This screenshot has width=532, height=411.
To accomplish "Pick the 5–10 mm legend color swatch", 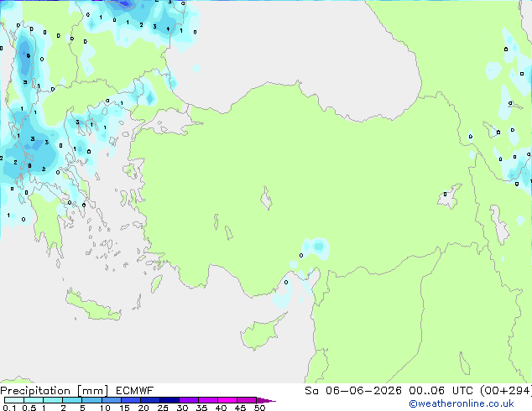I will point(91,400).
